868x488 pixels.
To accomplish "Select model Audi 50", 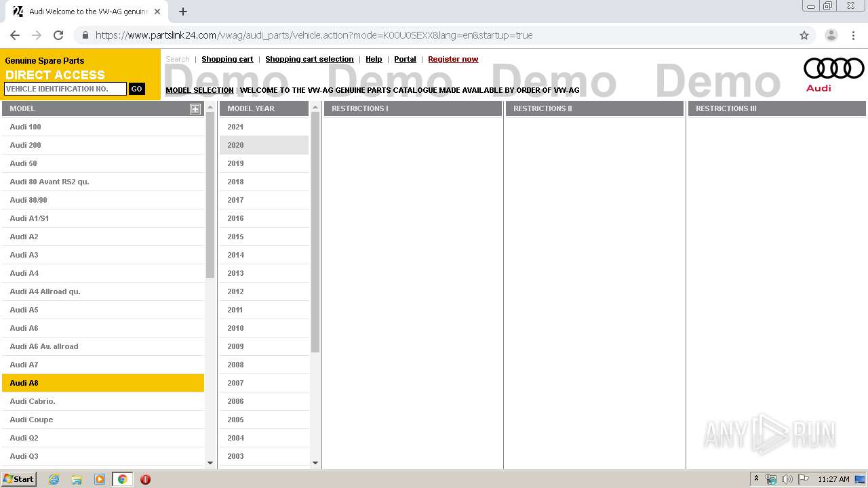I will pos(103,163).
